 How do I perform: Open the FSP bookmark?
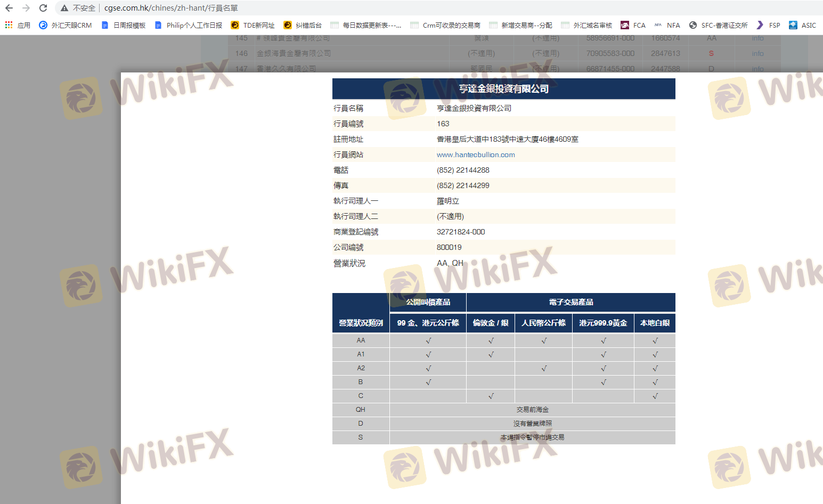click(x=768, y=25)
